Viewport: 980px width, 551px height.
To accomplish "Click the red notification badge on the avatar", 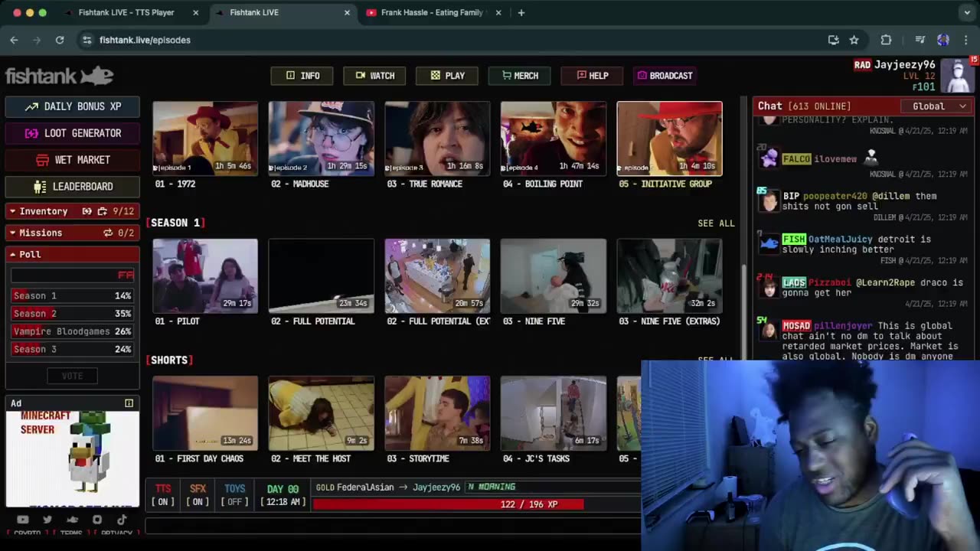I will tap(974, 60).
